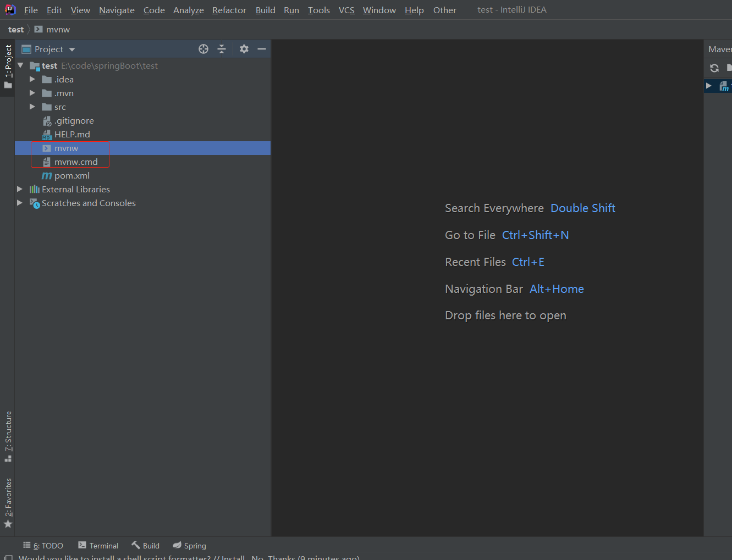732x560 pixels.
Task: Open the View menu
Action: click(x=80, y=10)
